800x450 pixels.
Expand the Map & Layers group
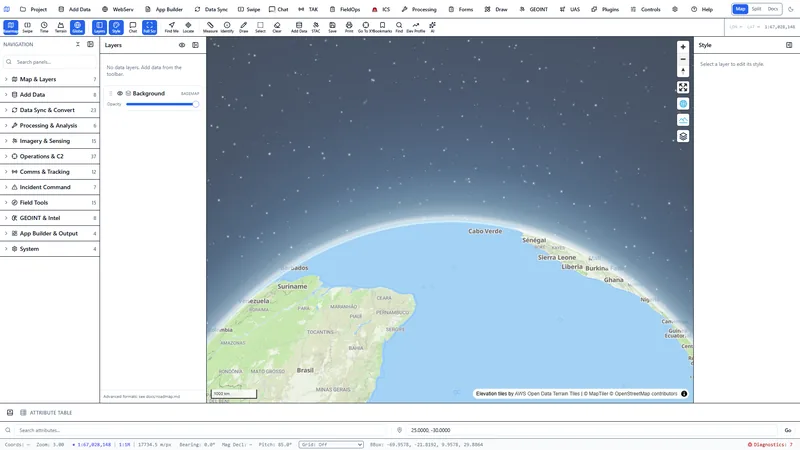pos(49,79)
